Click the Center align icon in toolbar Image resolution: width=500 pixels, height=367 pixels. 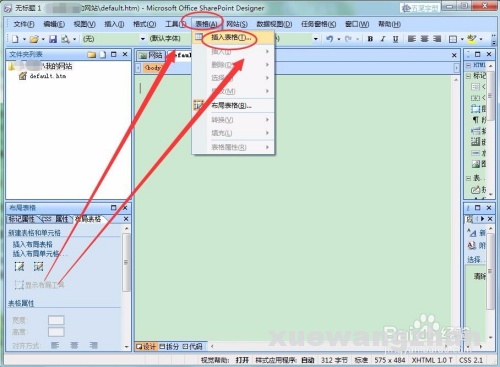pyautogui.click(x=424, y=39)
